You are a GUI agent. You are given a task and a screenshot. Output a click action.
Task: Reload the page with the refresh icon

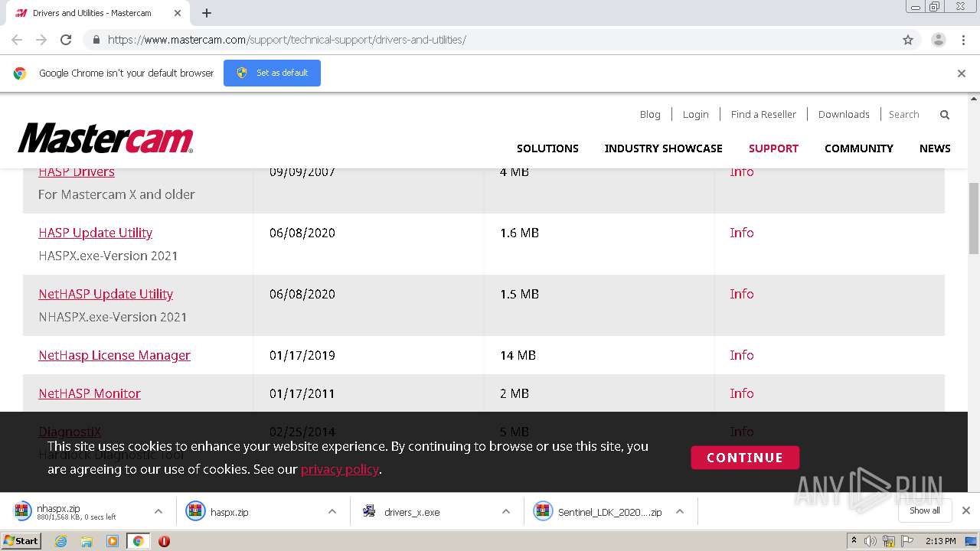point(66,40)
